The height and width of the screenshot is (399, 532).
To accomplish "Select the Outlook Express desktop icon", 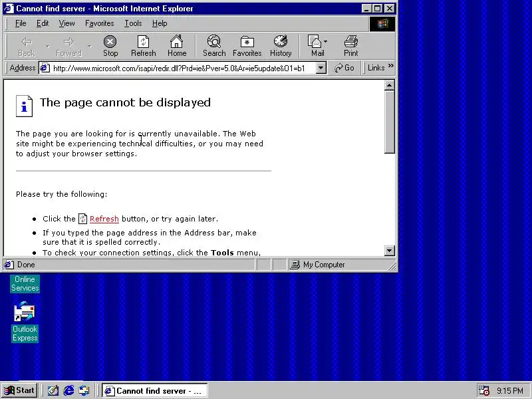I will pyautogui.click(x=25, y=322).
